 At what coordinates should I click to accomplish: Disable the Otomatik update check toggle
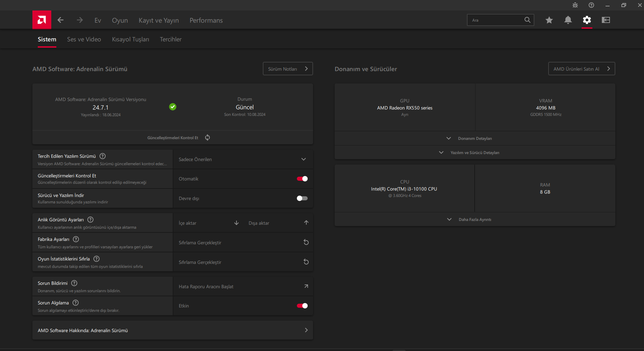(x=302, y=179)
